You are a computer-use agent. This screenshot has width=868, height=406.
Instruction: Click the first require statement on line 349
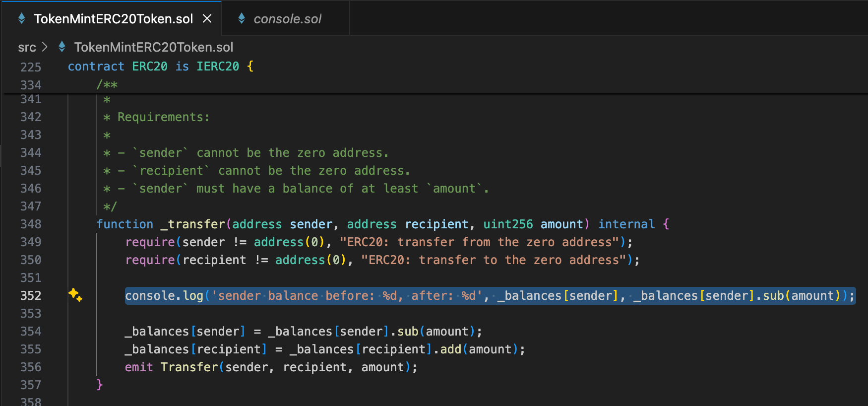pyautogui.click(x=379, y=242)
